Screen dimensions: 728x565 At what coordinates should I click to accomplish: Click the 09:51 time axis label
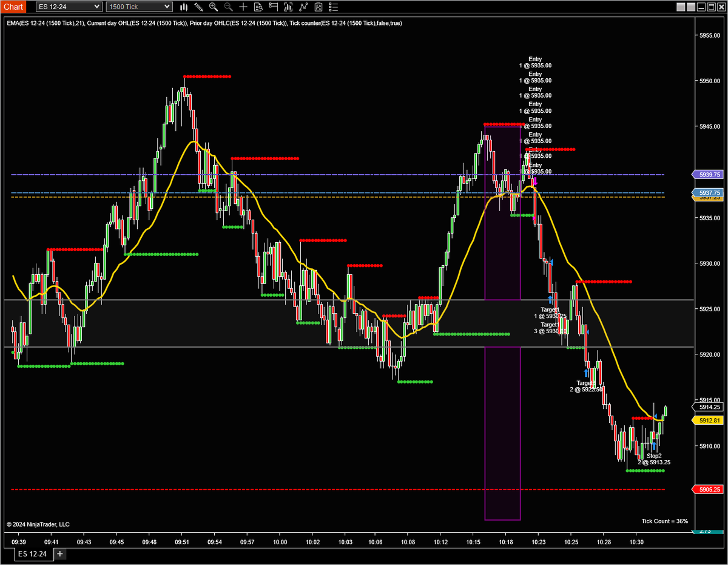[x=183, y=542]
